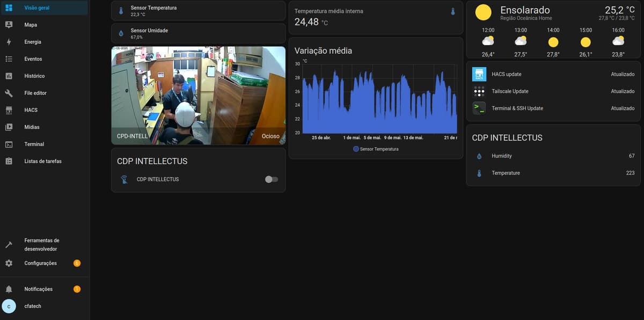Screen dimensions: 644x320
Task: Open the Terminal icon in sidebar
Action: (9, 144)
